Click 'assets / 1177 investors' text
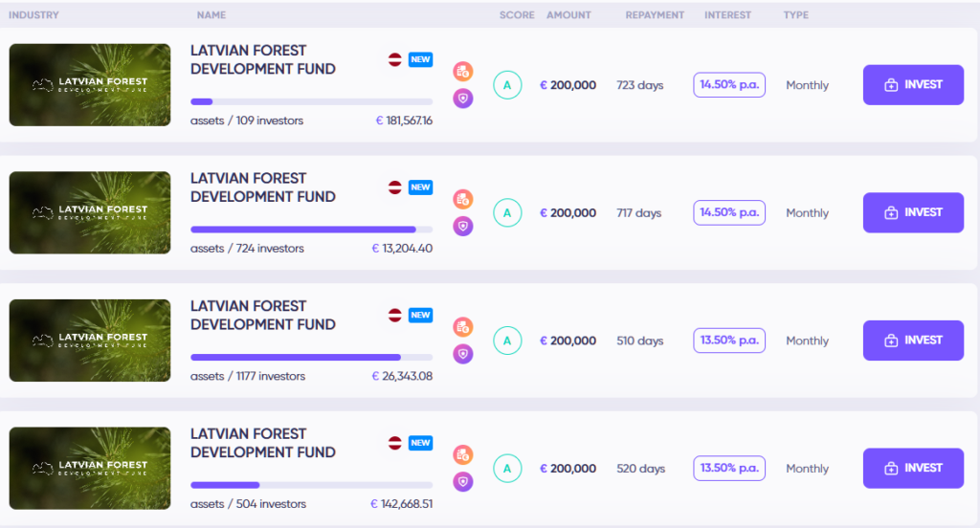The width and height of the screenshot is (980, 528). coord(248,376)
